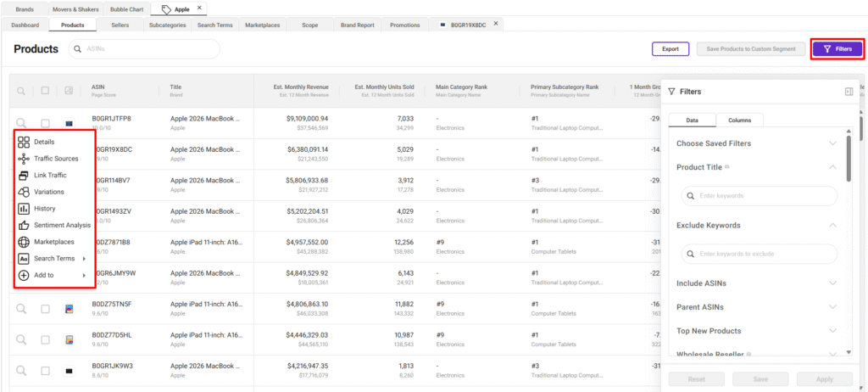Open the Sellers tab
This screenshot has width=868, height=392.
click(x=120, y=25)
